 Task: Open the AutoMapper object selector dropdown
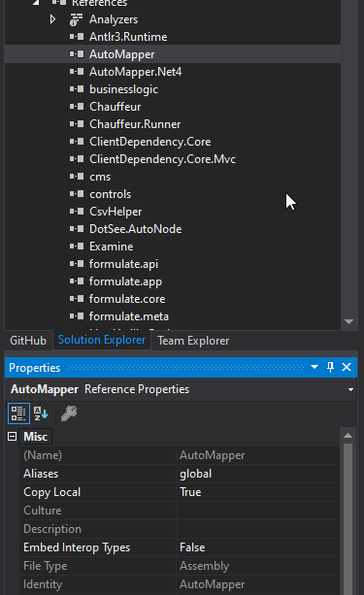point(350,389)
